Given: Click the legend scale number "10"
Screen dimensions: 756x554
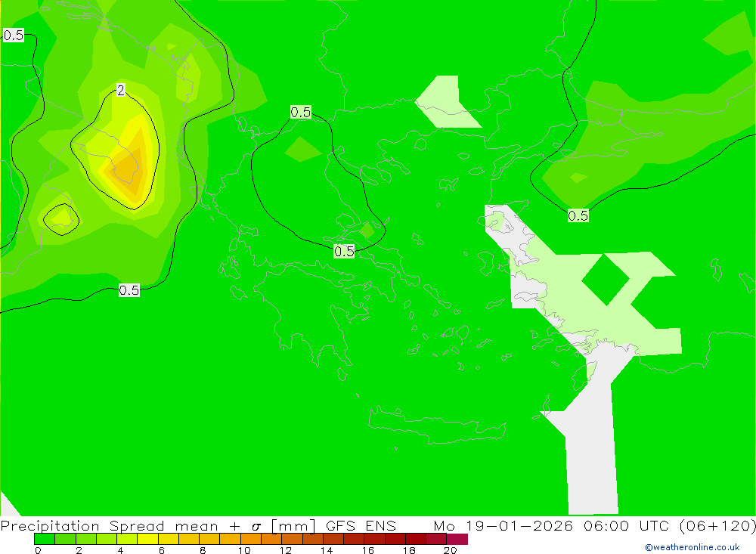Looking at the screenshot, I should coord(244,550).
